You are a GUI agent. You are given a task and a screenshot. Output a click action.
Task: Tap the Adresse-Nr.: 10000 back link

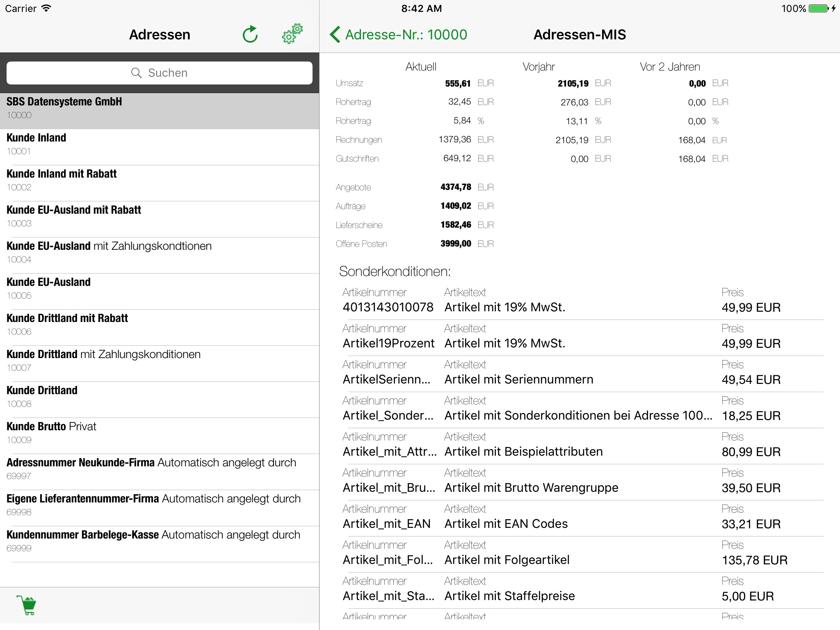pyautogui.click(x=398, y=34)
